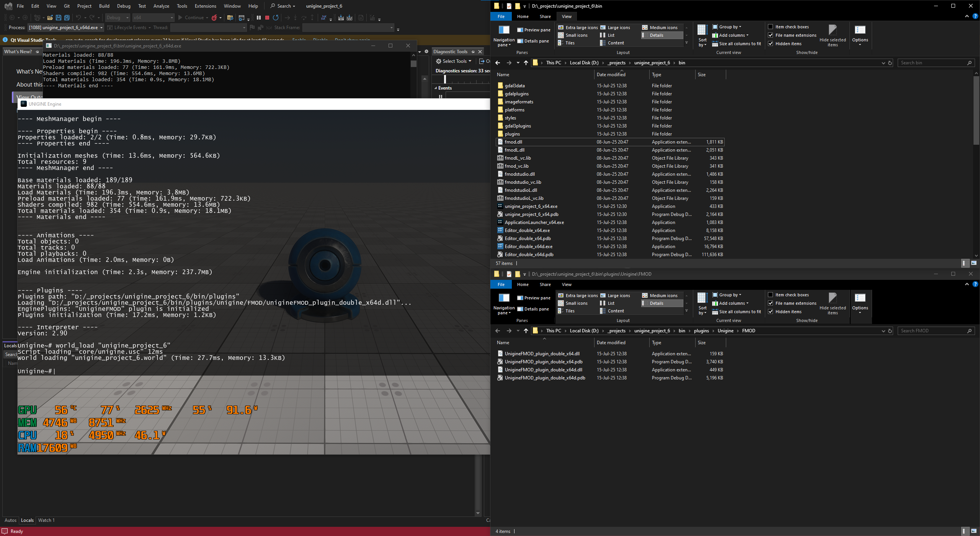This screenshot has width=980, height=536.
Task: Select UnigineFMOD_plugin_double_x64d.dll file
Action: pos(543,370)
